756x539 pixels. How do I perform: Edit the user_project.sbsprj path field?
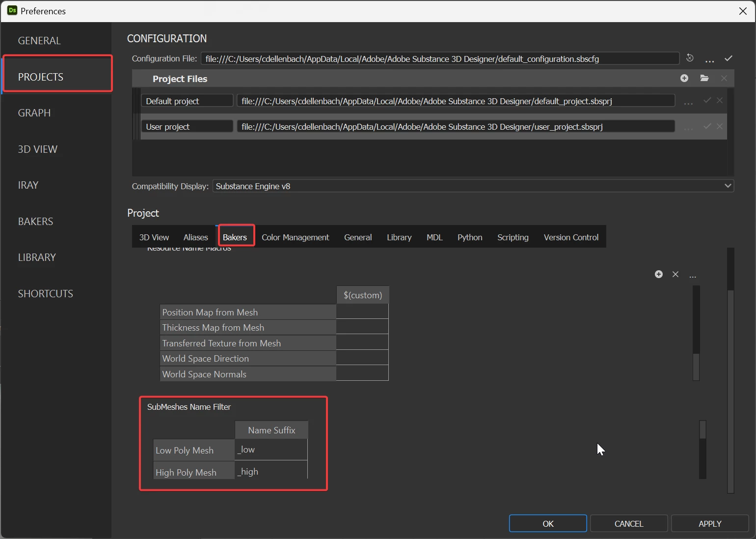[456, 126]
